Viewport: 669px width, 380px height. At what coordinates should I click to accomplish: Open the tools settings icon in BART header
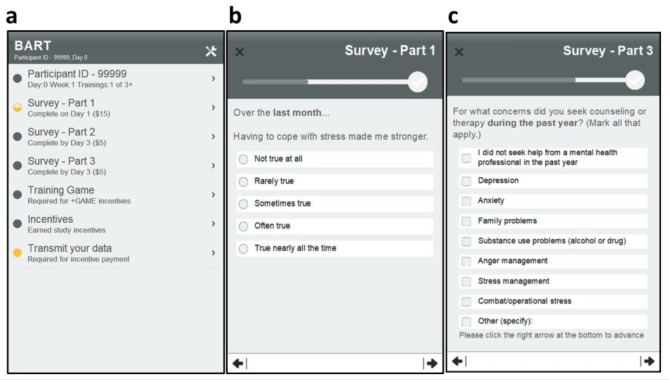point(211,51)
